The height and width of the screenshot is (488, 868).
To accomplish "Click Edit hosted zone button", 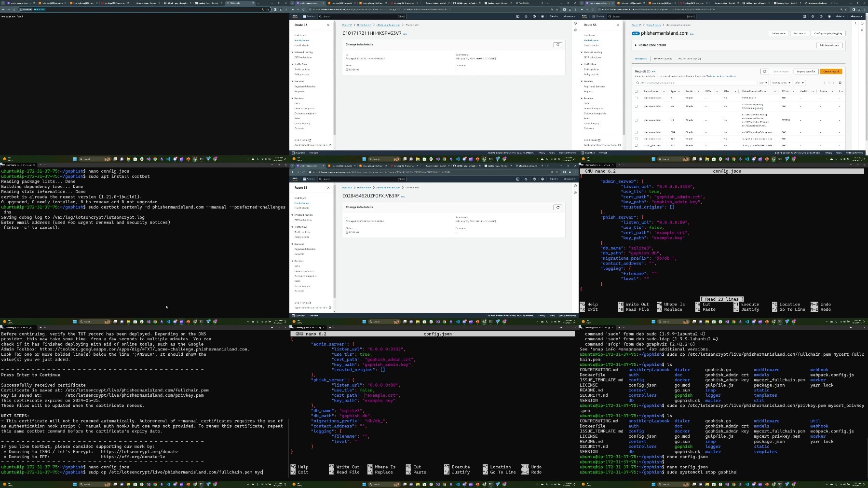I will [x=829, y=45].
